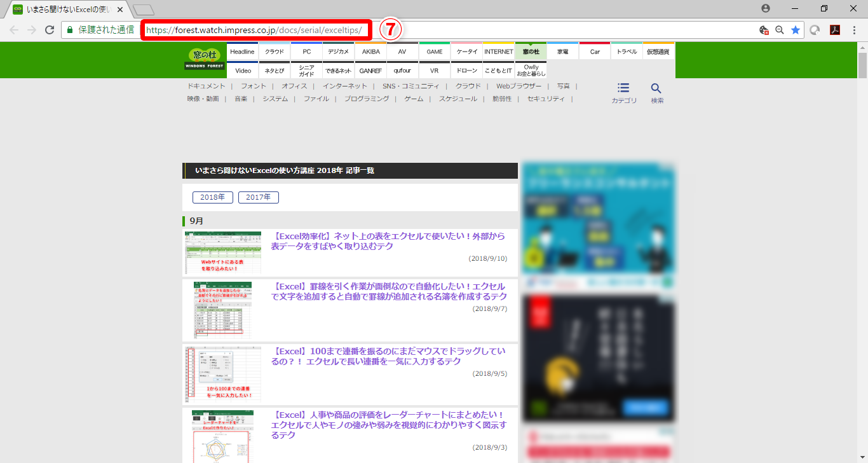Select the 窓の杜 site tab
Screen dimensions: 868x463
click(531, 52)
